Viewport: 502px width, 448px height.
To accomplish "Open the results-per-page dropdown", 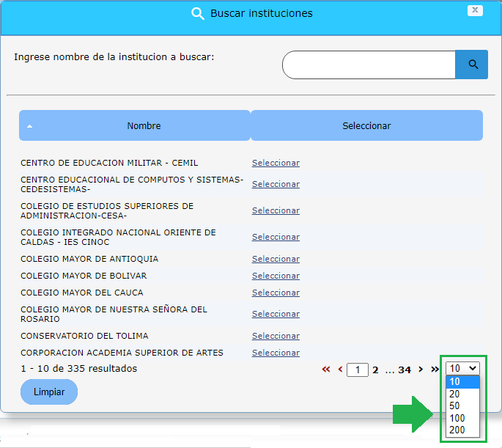I will pos(463,369).
